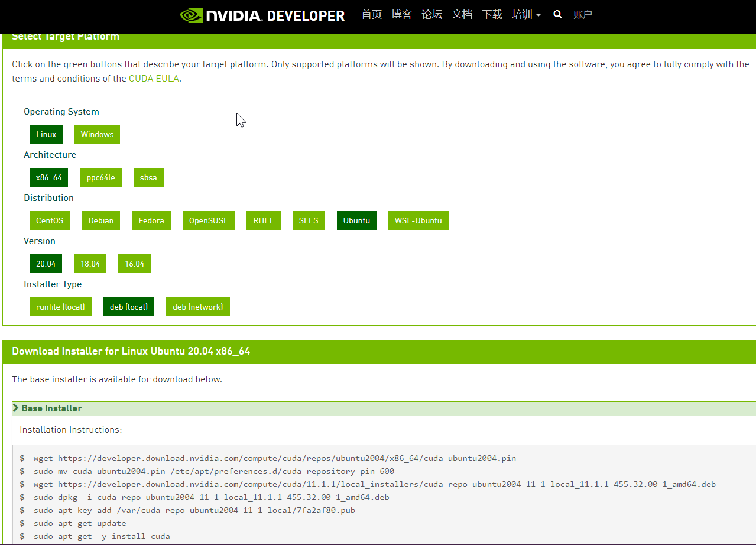Select SLES distribution

[309, 220]
